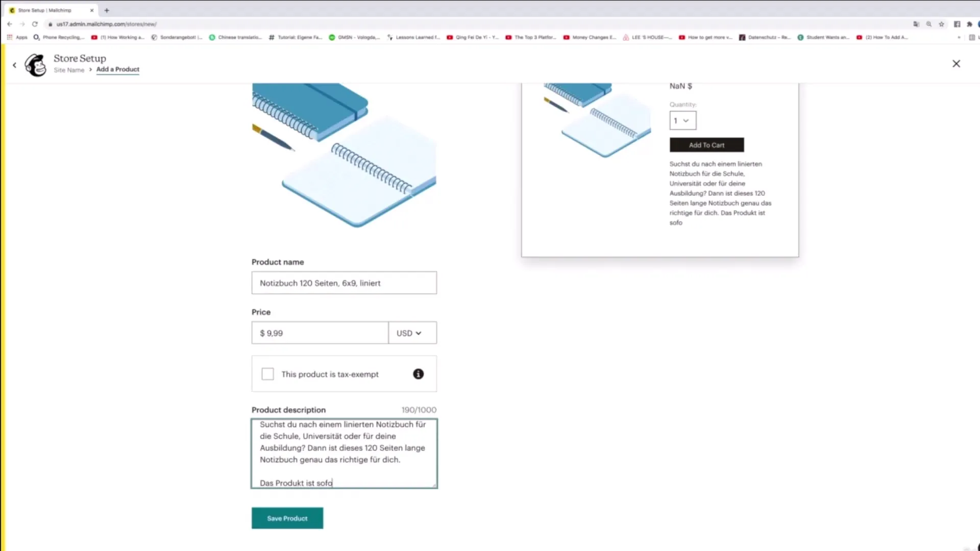Viewport: 980px width, 551px height.
Task: Click the Mailchimp monkey logo
Action: click(36, 65)
